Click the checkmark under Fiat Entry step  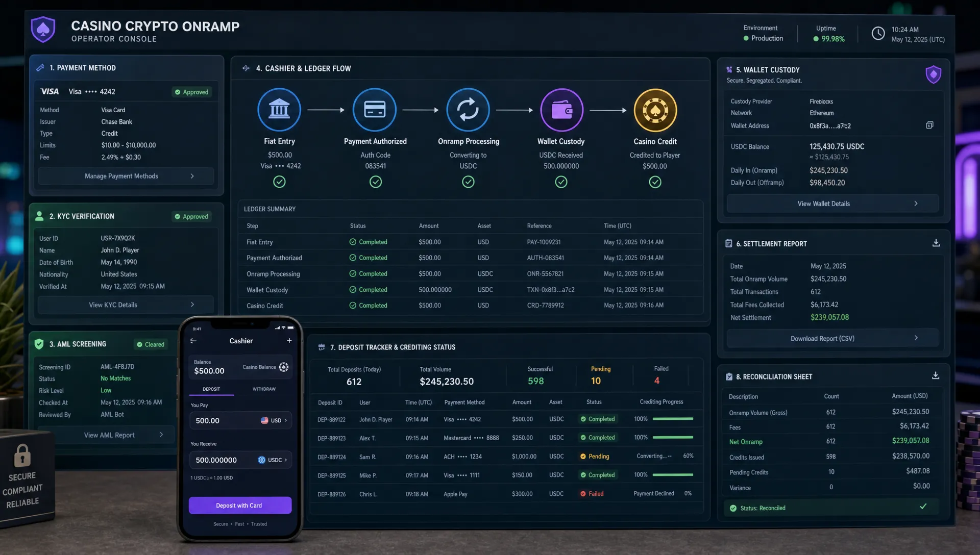pyautogui.click(x=279, y=182)
